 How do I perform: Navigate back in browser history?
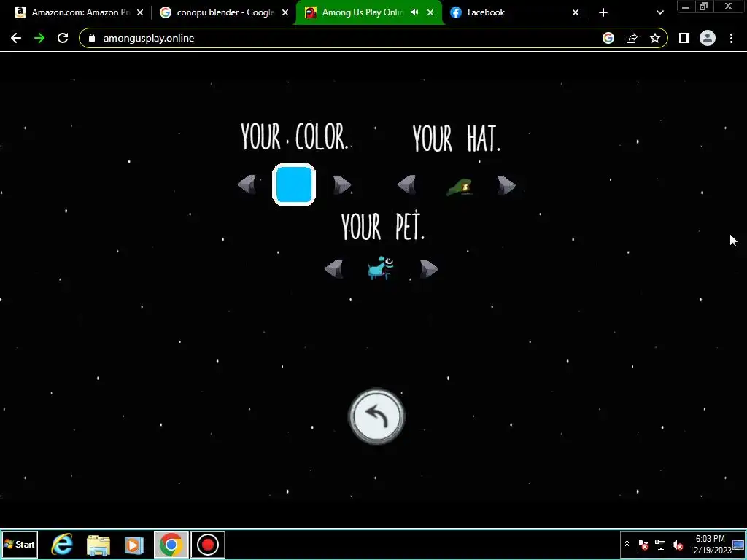click(x=16, y=38)
